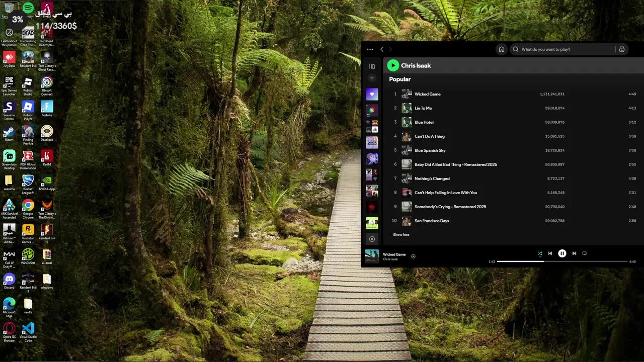
Task: Skip to the previous track
Action: point(550,253)
